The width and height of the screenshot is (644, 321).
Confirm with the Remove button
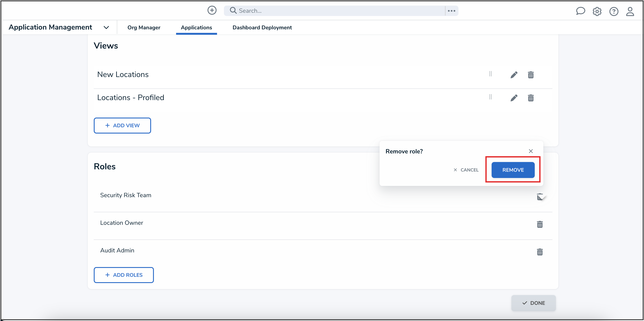click(513, 170)
